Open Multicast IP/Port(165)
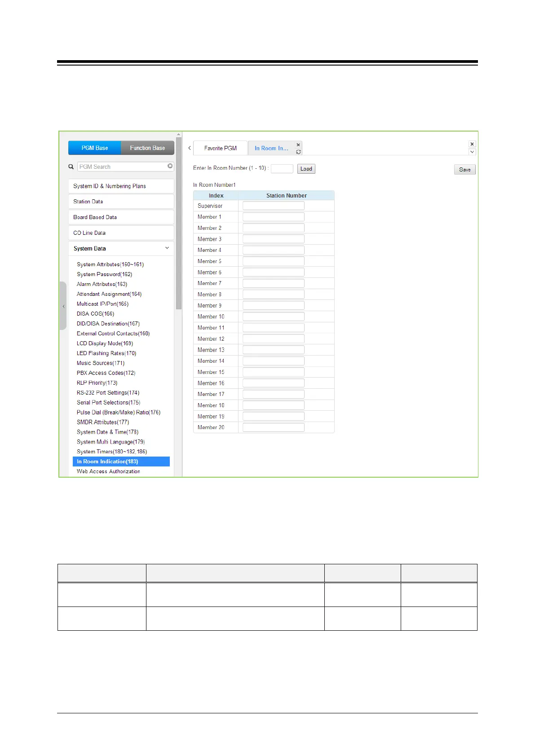The height and width of the screenshot is (756, 535). (102, 304)
